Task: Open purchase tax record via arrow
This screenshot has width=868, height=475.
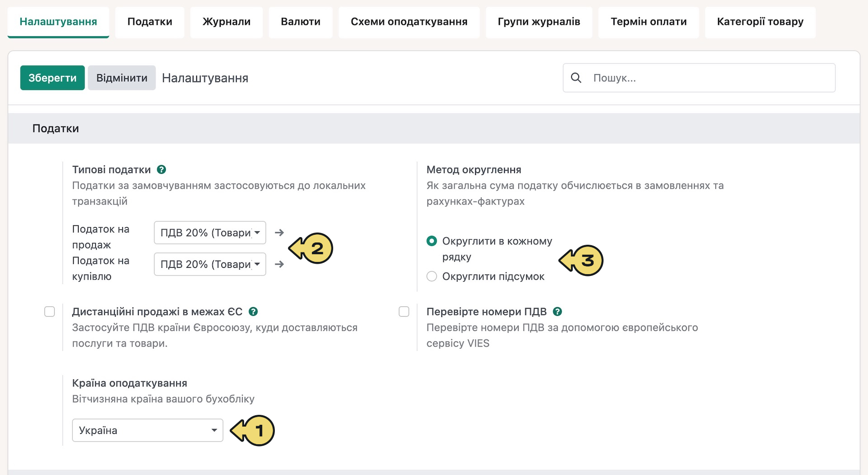Action: click(279, 264)
